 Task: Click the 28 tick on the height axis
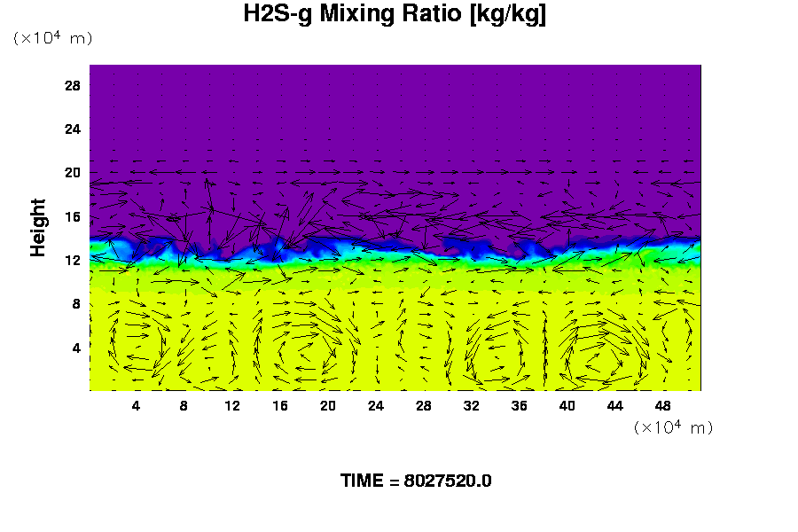(x=73, y=85)
